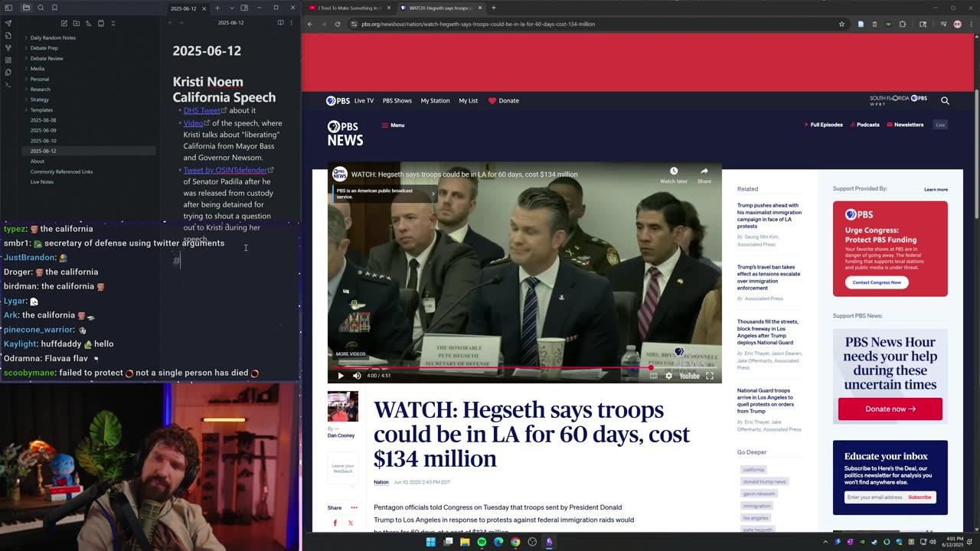Screen dimensions: 980x551
Task: Open the Podcasts link
Action: (864, 125)
